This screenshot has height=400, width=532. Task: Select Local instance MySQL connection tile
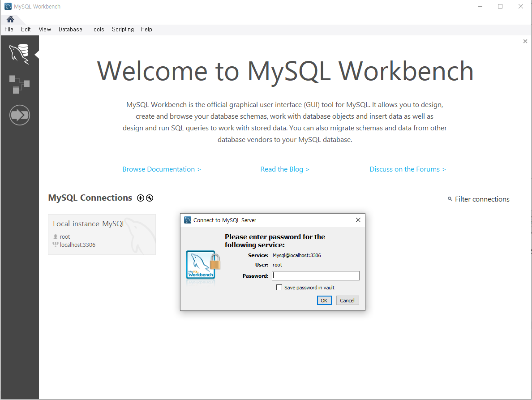[x=102, y=234]
